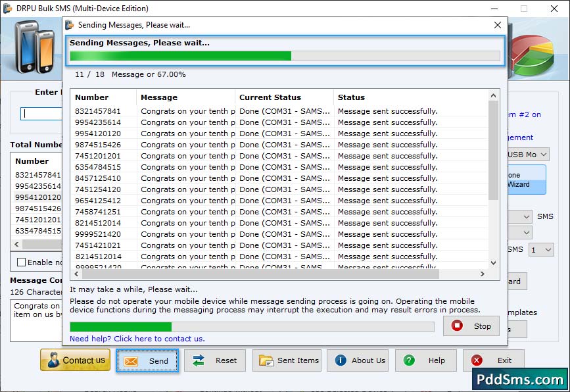Click the Wizard button in main window
The width and height of the screenshot is (570, 392).
(527, 180)
